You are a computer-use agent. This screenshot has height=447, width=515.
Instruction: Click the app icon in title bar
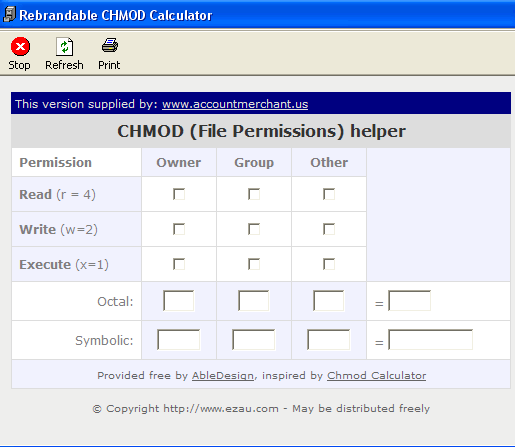pos(9,14)
